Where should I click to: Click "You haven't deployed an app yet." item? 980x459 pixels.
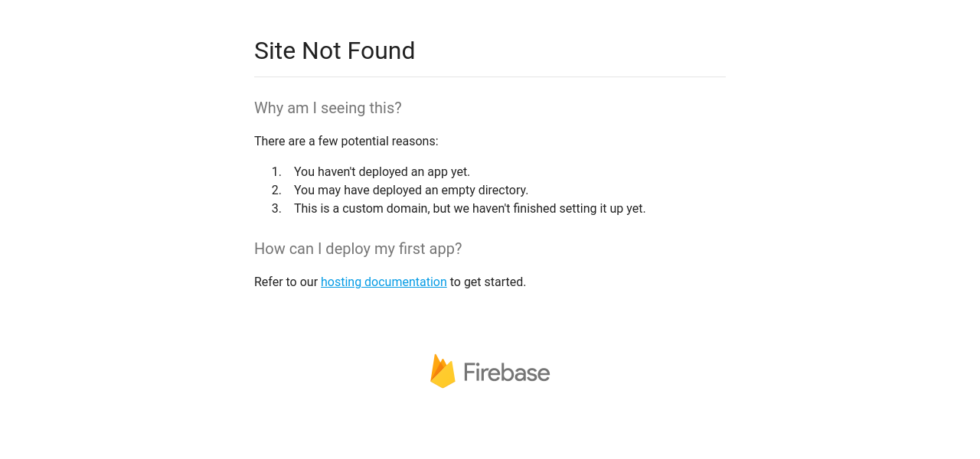(x=381, y=172)
